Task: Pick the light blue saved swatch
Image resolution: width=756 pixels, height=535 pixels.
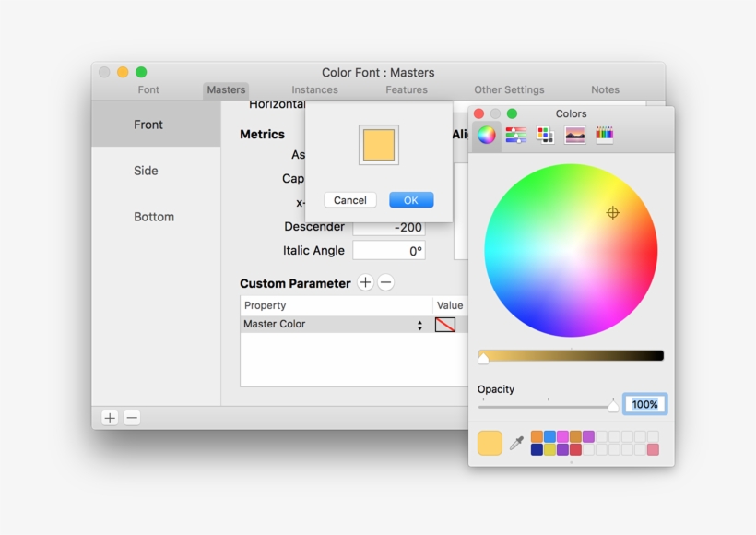Action: [549, 436]
